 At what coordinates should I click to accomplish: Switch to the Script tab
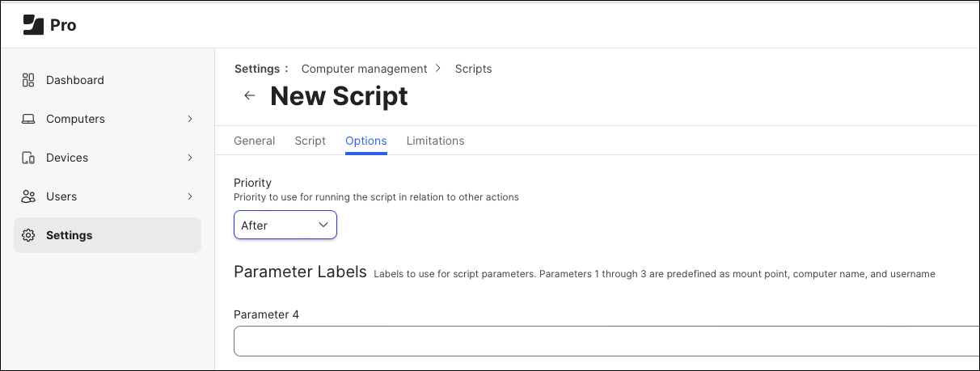point(310,141)
